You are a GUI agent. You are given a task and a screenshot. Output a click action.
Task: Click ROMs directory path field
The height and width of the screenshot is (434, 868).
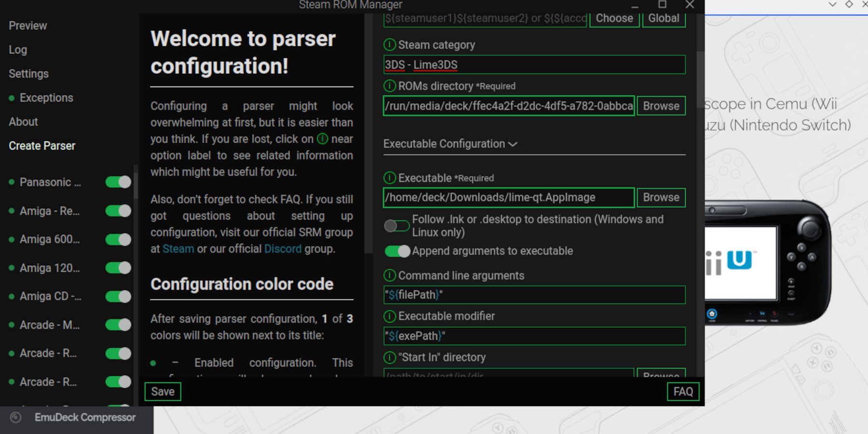(509, 106)
